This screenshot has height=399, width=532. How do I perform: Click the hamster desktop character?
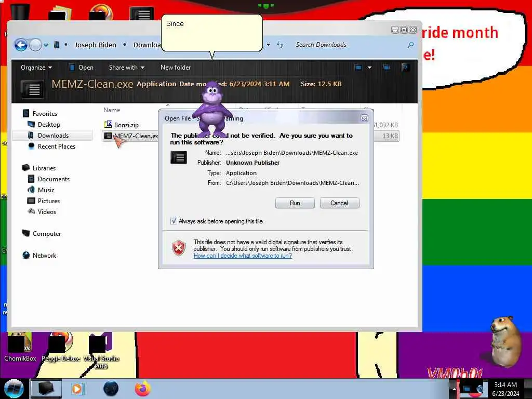[x=506, y=342]
